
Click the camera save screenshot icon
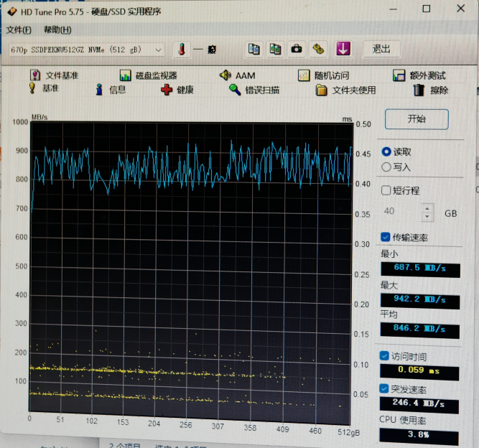pyautogui.click(x=297, y=49)
